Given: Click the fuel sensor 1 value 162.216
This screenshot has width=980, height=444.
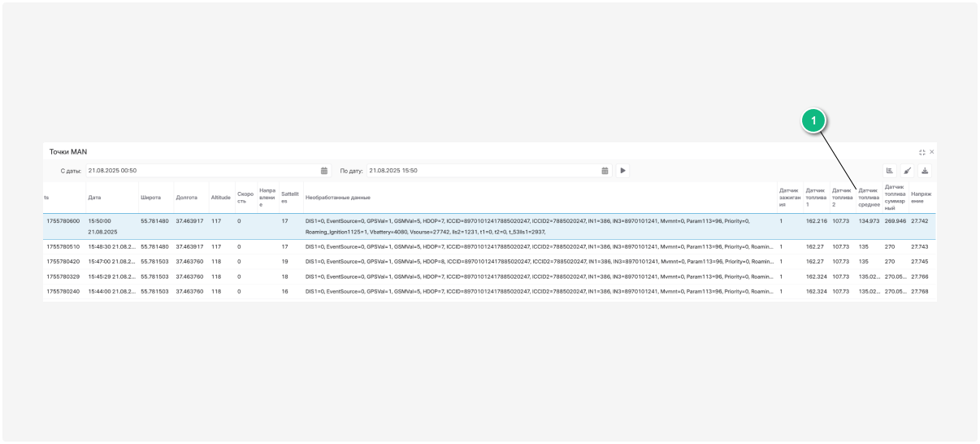Looking at the screenshot, I should [x=817, y=221].
